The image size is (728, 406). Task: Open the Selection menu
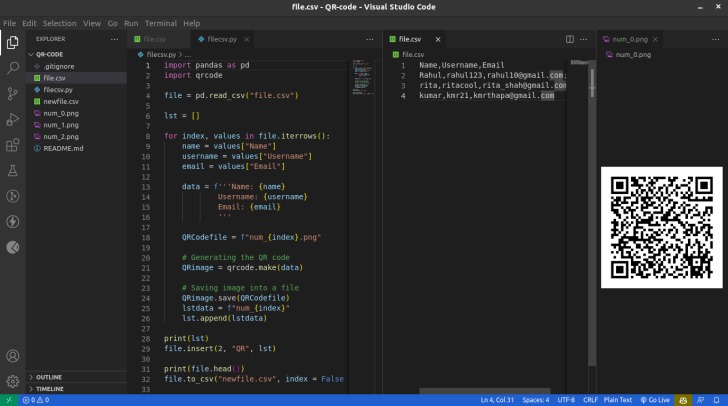pos(59,23)
